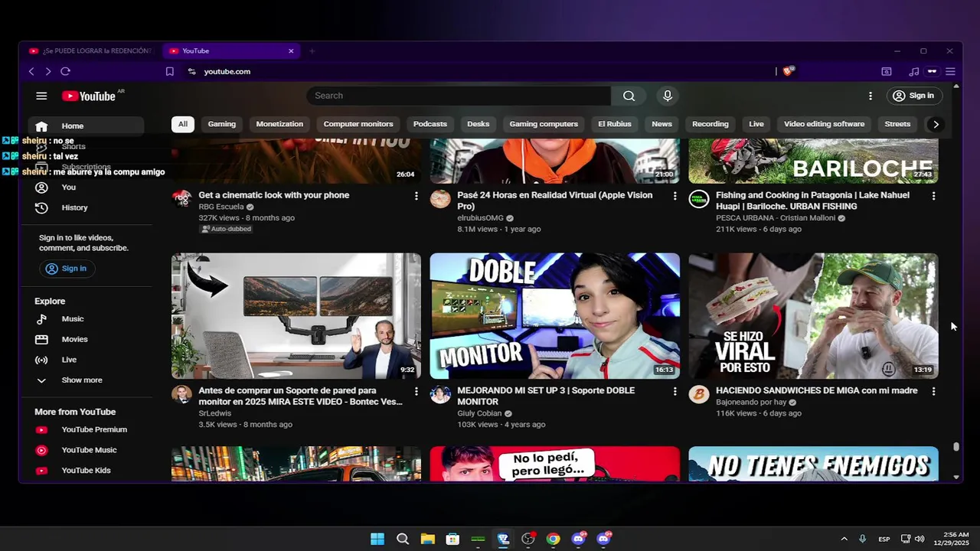Open File Explorer from the taskbar
This screenshot has height=551, width=980.
[427, 539]
